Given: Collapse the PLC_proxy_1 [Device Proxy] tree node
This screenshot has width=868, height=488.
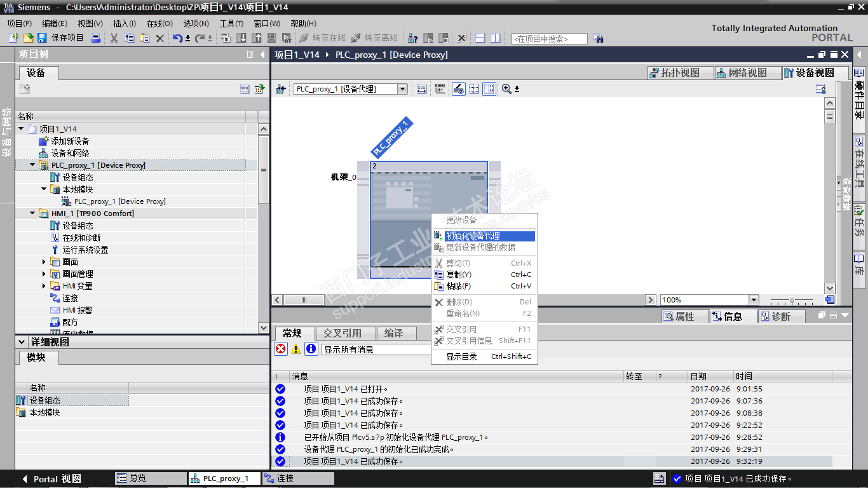Looking at the screenshot, I should [x=32, y=165].
